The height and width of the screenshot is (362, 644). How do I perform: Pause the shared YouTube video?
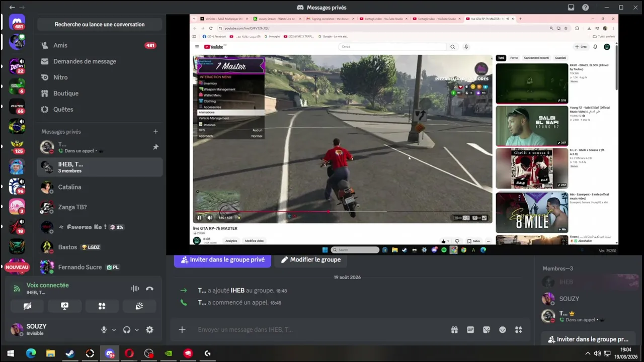coord(199,218)
